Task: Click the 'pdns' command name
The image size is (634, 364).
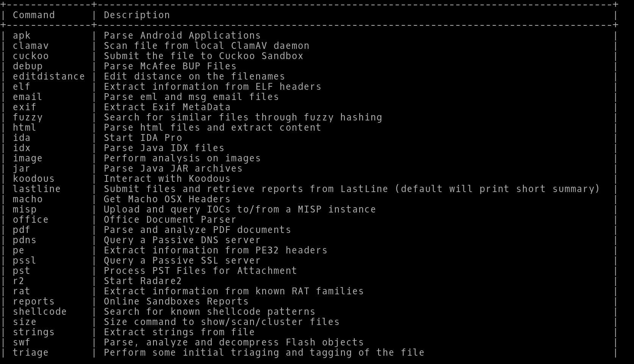Action: point(25,240)
